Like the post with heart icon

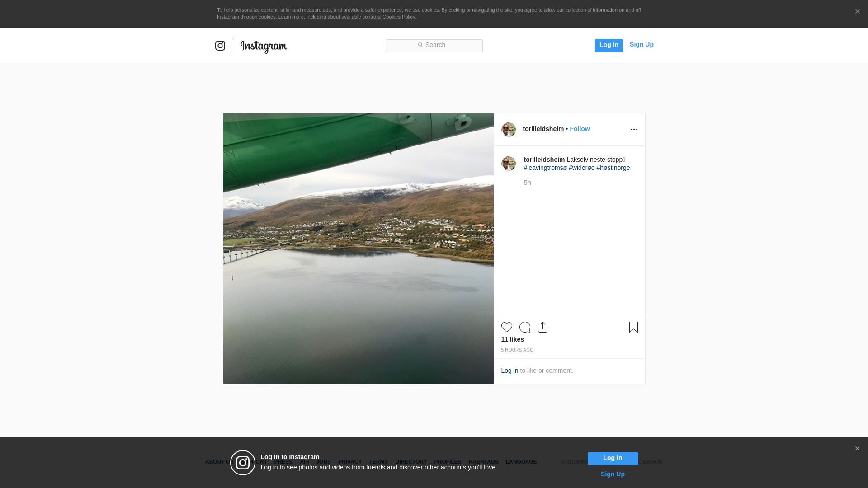pos(506,327)
